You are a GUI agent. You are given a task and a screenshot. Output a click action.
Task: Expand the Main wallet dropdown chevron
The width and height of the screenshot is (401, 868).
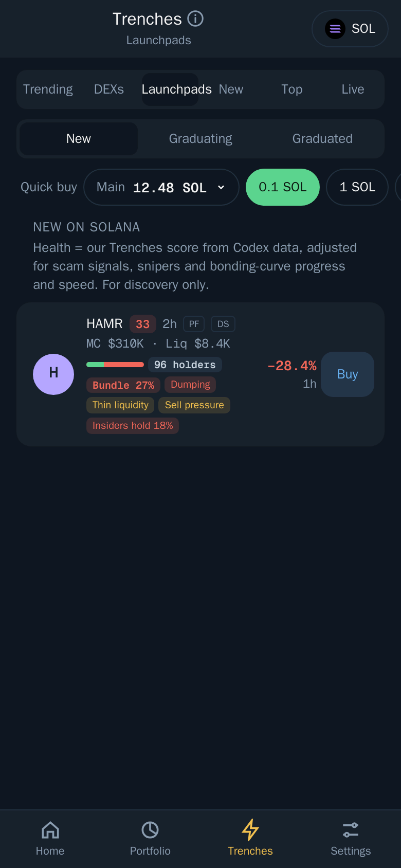coord(221,188)
